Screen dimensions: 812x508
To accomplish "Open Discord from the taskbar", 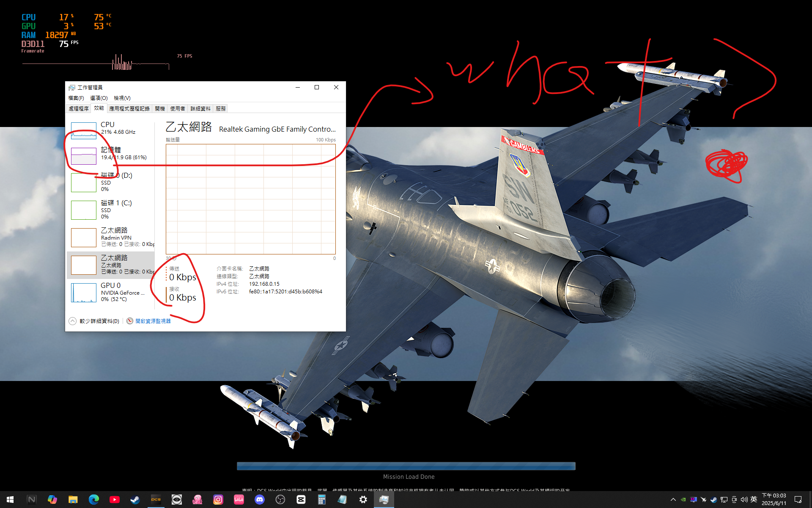I will 260,500.
